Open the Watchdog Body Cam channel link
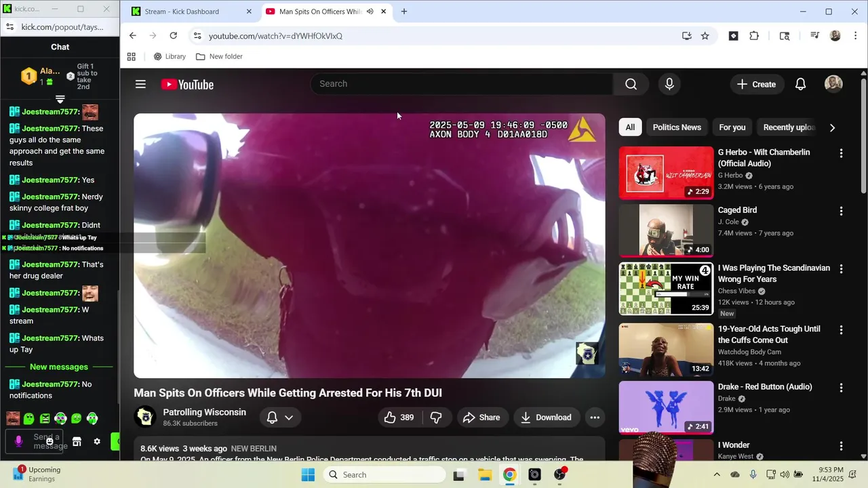The image size is (868, 488). [x=749, y=352]
